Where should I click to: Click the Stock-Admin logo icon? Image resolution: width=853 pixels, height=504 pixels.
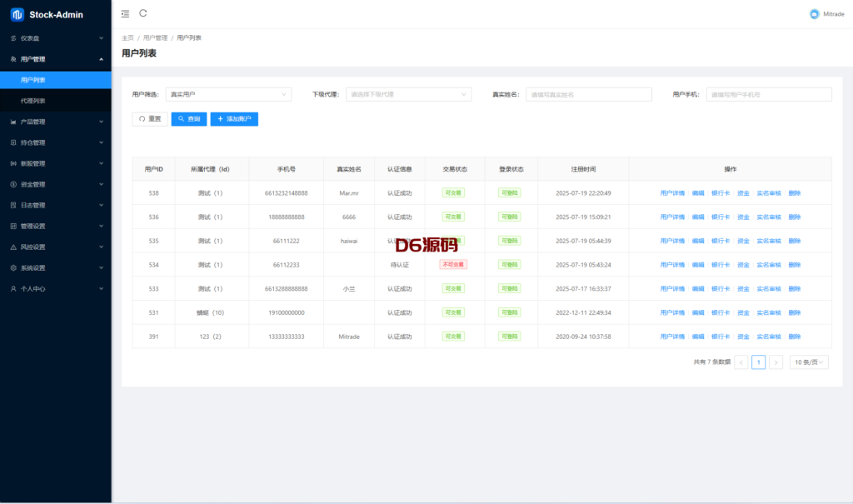click(x=17, y=14)
